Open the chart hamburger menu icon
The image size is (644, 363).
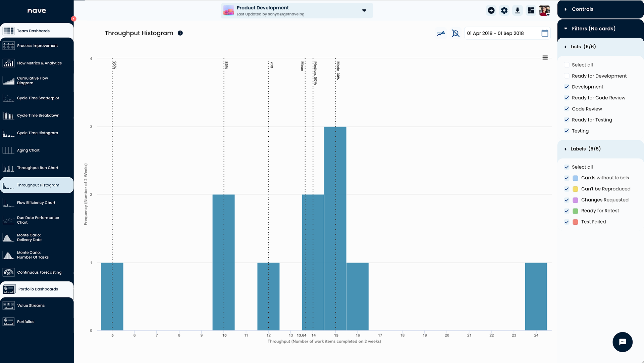(x=545, y=58)
